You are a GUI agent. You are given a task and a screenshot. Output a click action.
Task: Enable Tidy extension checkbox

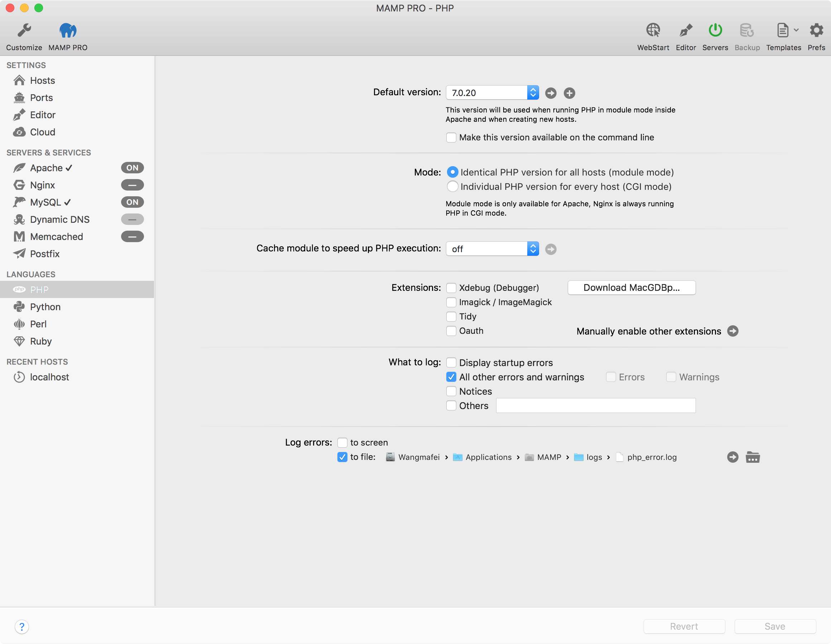pos(451,317)
